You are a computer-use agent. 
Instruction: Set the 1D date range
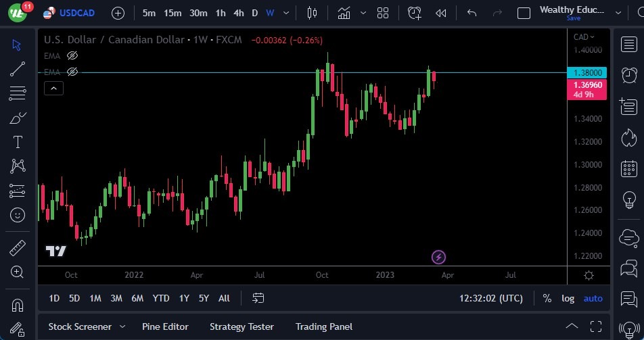pos(54,299)
